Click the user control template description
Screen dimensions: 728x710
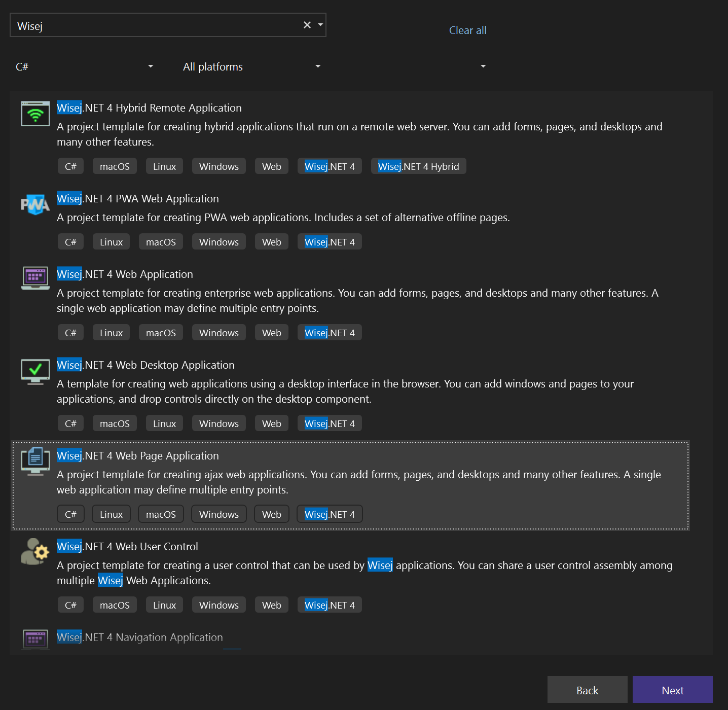pyautogui.click(x=365, y=573)
